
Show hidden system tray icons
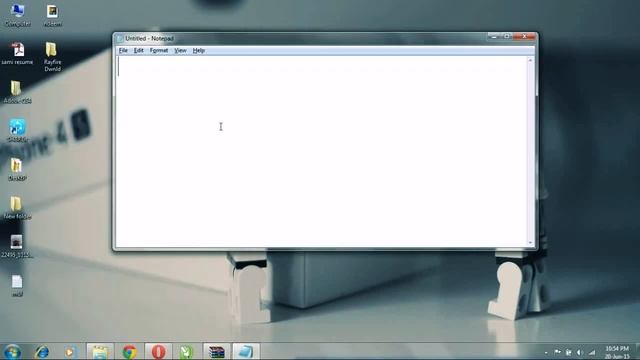tap(546, 353)
